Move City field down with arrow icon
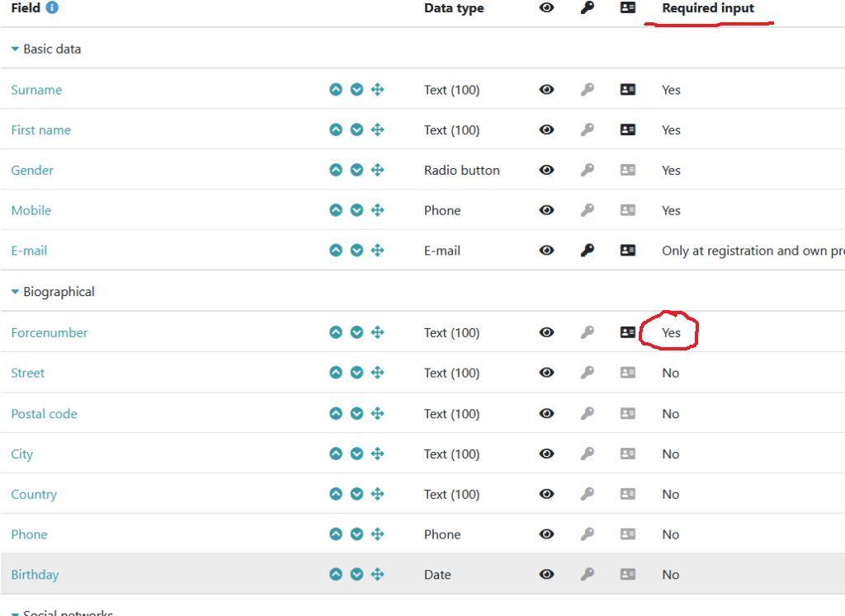This screenshot has width=845, height=616. 356,454
